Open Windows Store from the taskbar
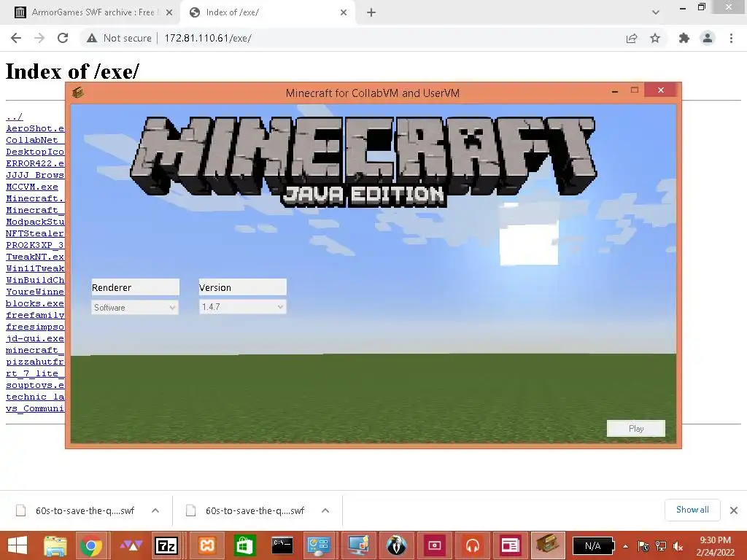The image size is (747, 560). click(244, 545)
